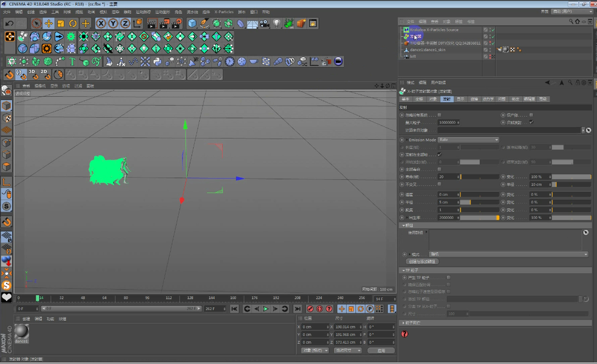Screen dimensions: 597x364
Task: Select the Pen spline tool
Action: (x=205, y=24)
